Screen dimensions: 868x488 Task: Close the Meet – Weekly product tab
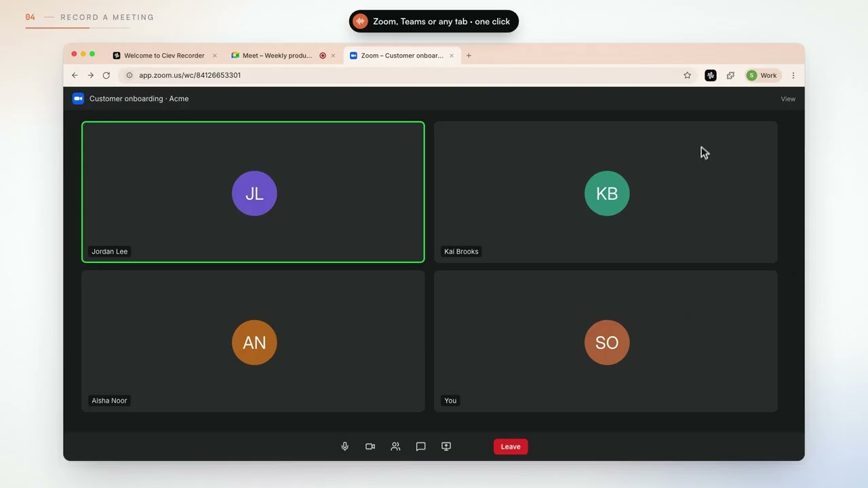coord(333,56)
